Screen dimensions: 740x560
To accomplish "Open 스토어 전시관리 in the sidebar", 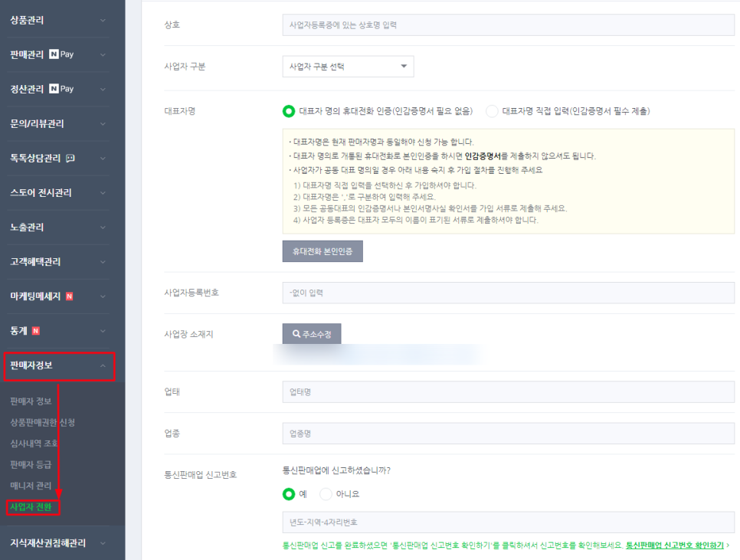I will [x=41, y=192].
